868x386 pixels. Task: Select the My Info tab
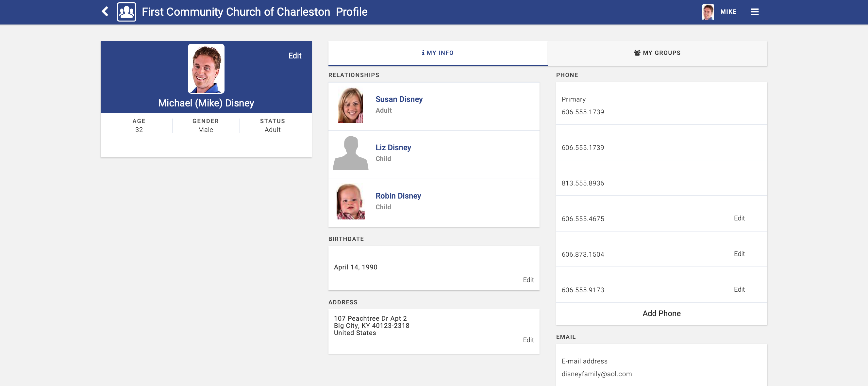pos(438,53)
